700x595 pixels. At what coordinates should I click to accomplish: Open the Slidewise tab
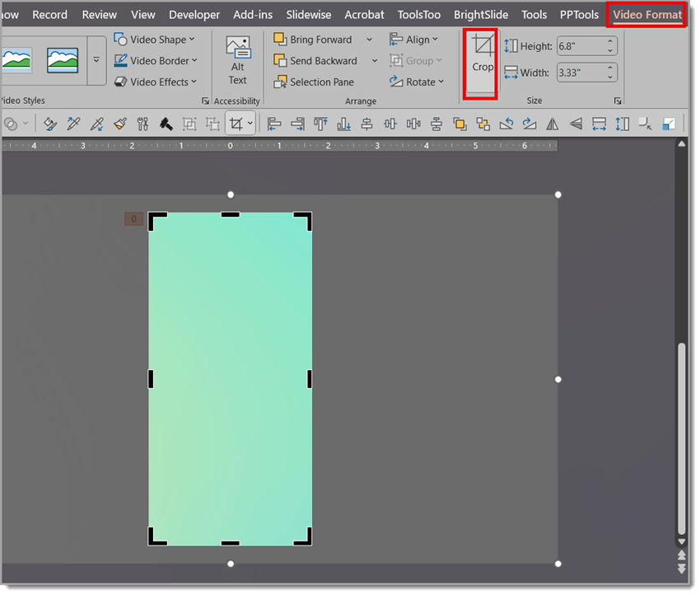(x=309, y=15)
